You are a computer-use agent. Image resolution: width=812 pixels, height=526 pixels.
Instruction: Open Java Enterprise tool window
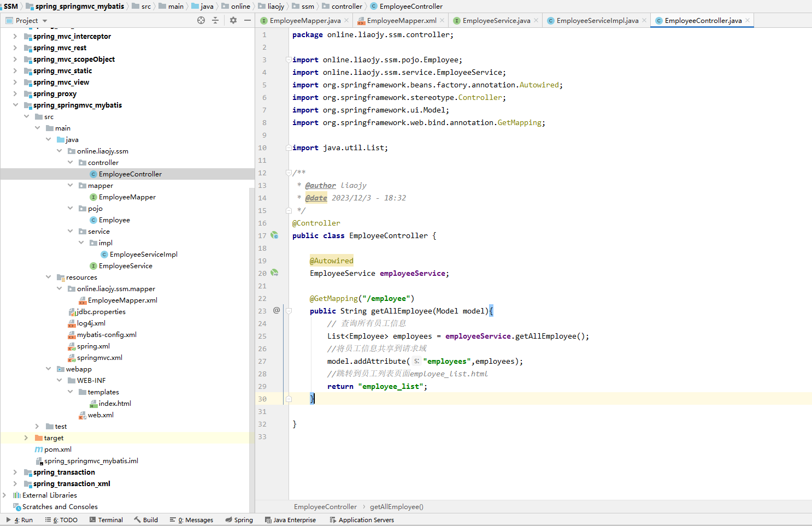click(290, 520)
